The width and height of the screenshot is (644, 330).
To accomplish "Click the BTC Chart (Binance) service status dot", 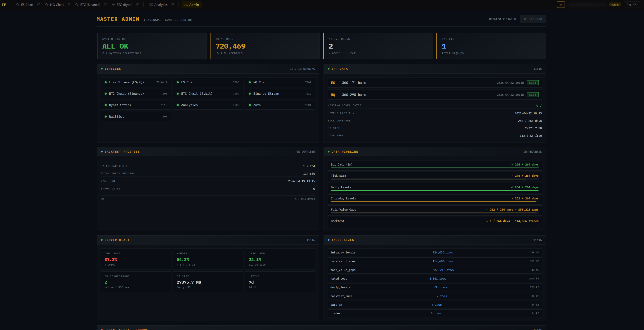I will (106, 94).
